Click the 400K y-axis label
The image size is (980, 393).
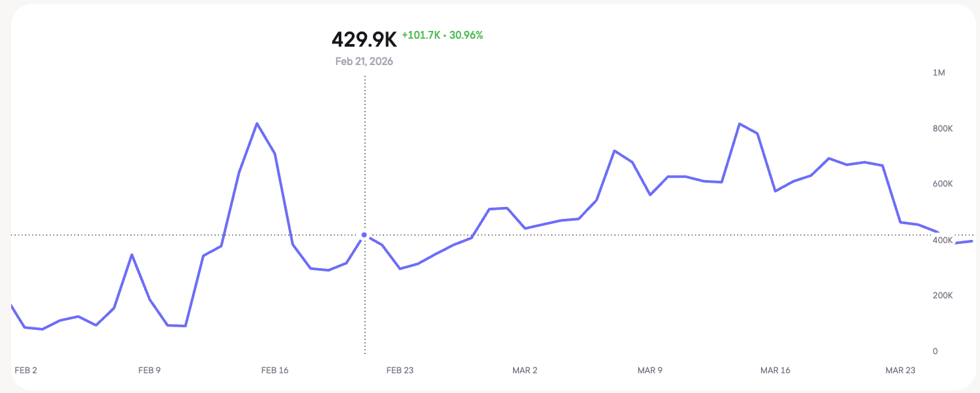(943, 241)
